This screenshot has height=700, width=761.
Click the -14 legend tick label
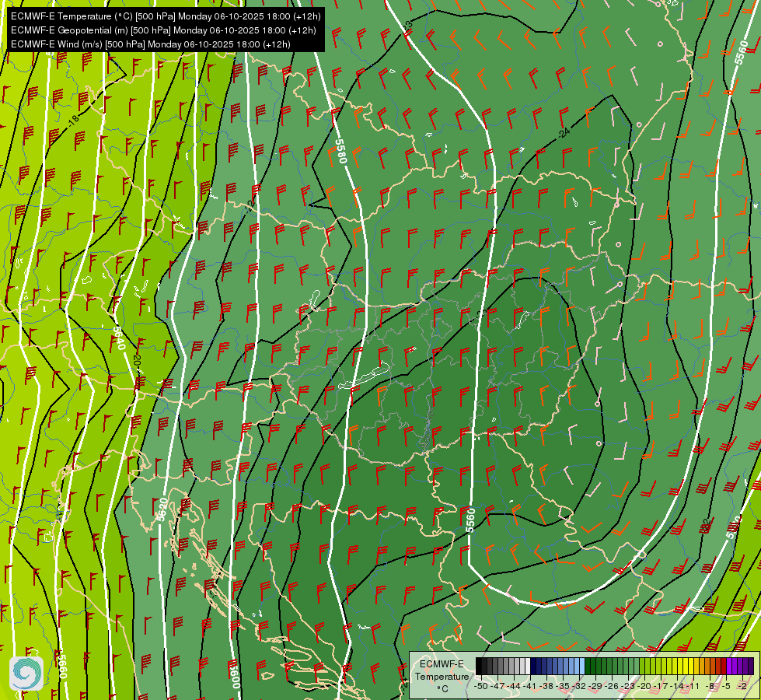[x=677, y=686]
